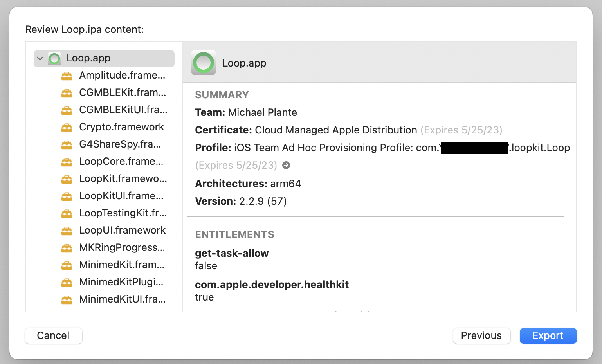This screenshot has height=364, width=602.
Task: Select MinimedKitPlugi... row text
Action: tap(121, 282)
